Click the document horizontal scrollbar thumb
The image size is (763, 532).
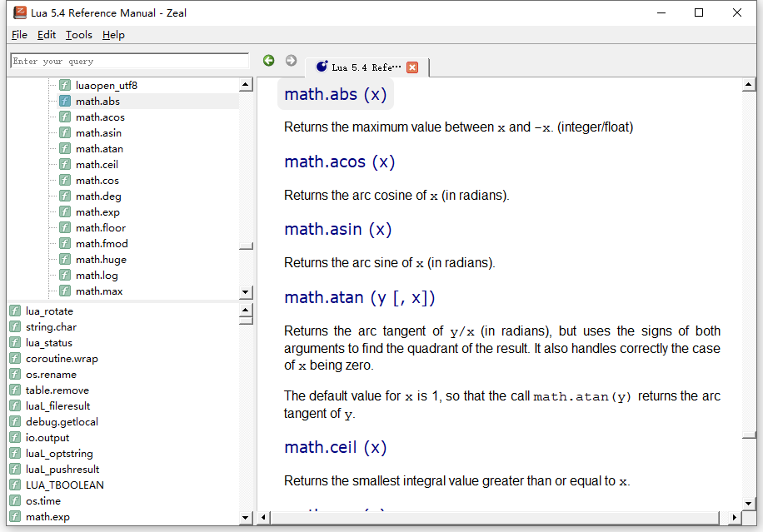coord(495,517)
